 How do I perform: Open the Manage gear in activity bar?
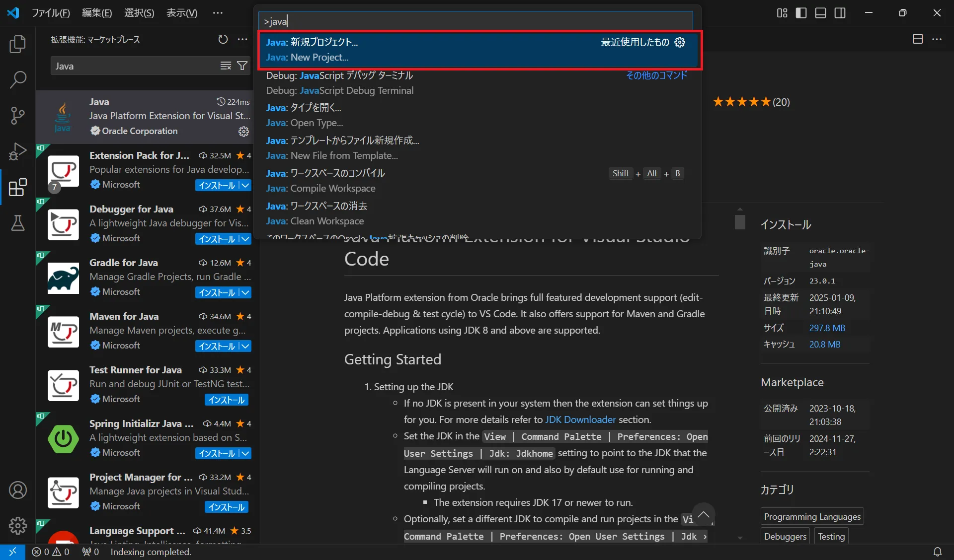[18, 525]
